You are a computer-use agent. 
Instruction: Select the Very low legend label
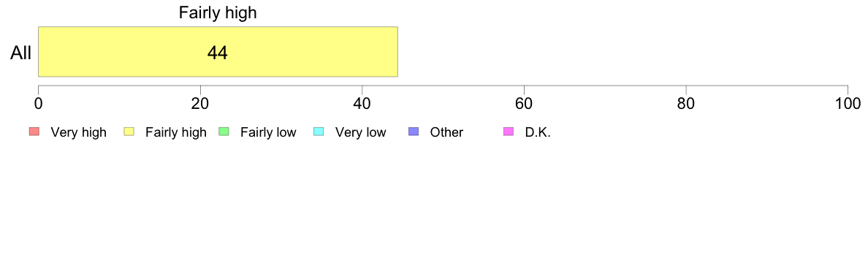coord(361,133)
